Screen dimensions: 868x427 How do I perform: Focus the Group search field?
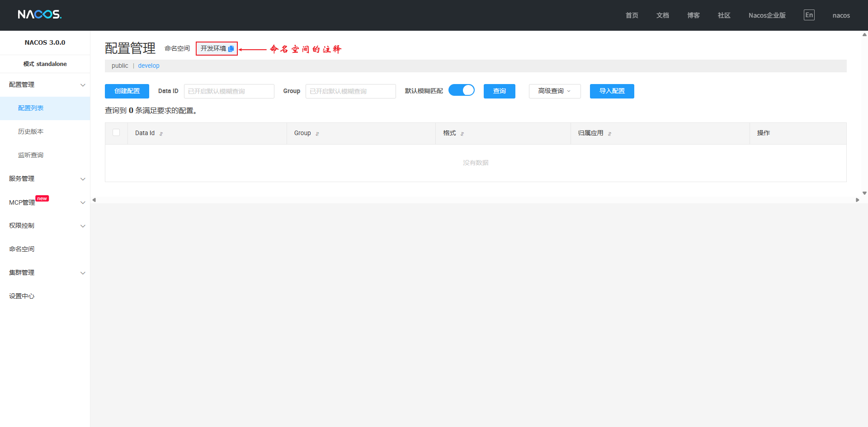click(x=351, y=91)
